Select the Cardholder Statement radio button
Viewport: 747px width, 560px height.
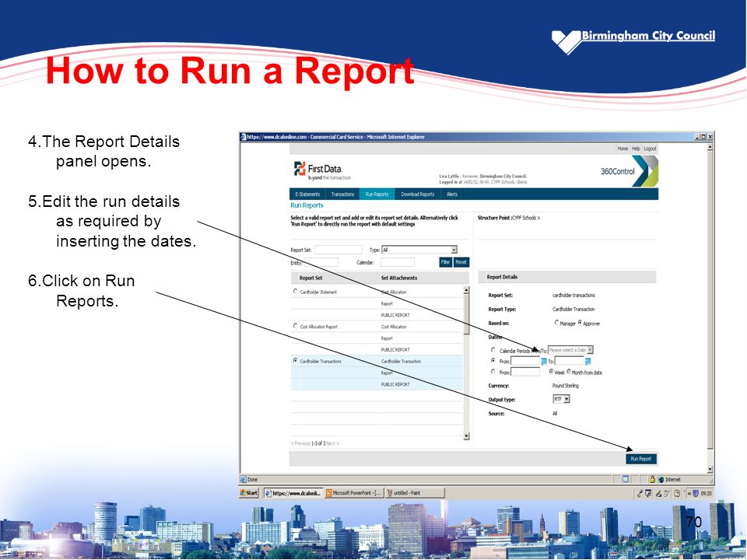pyautogui.click(x=296, y=291)
